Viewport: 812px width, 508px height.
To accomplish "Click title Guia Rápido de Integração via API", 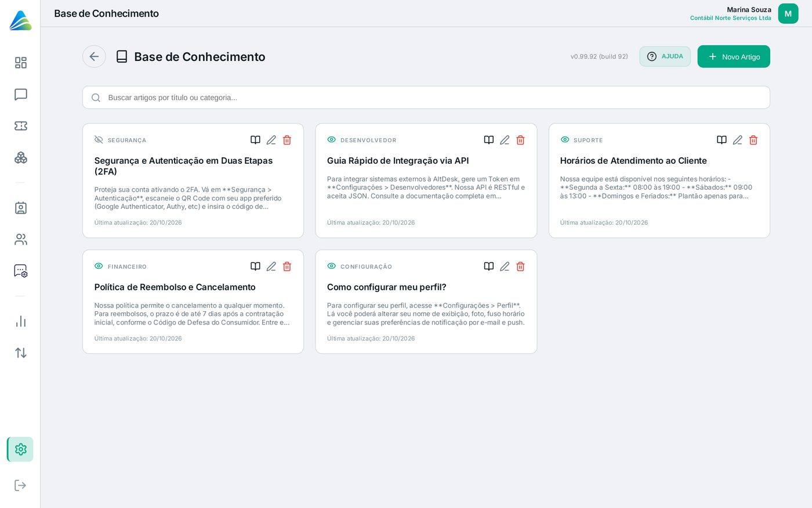I will point(398,161).
